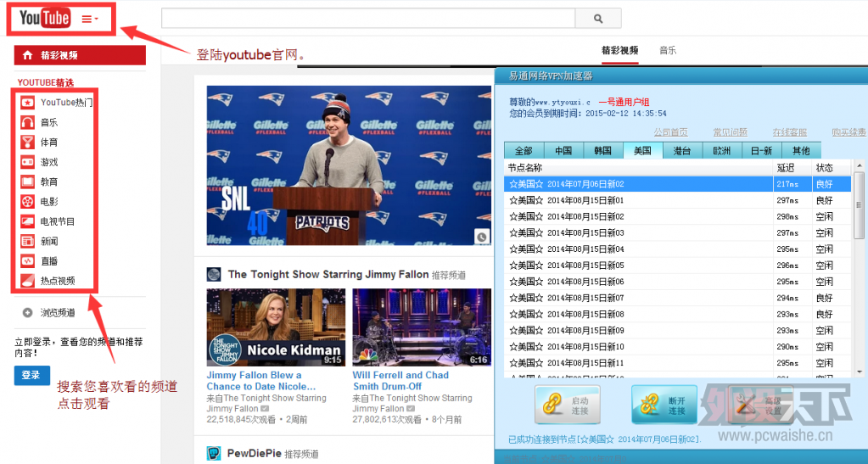Viewport: 868px width, 464px height.
Task: Select the 欧洲 region tab
Action: (x=722, y=151)
